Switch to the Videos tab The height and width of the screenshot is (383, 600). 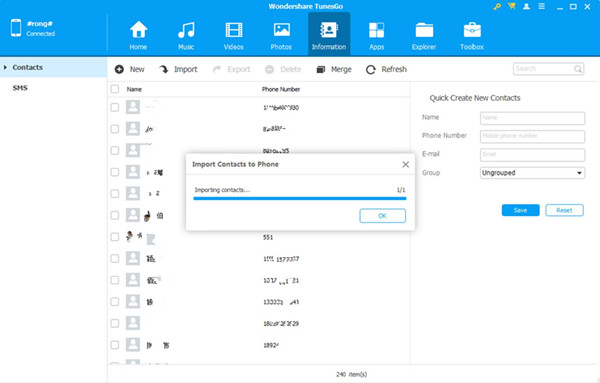[233, 35]
